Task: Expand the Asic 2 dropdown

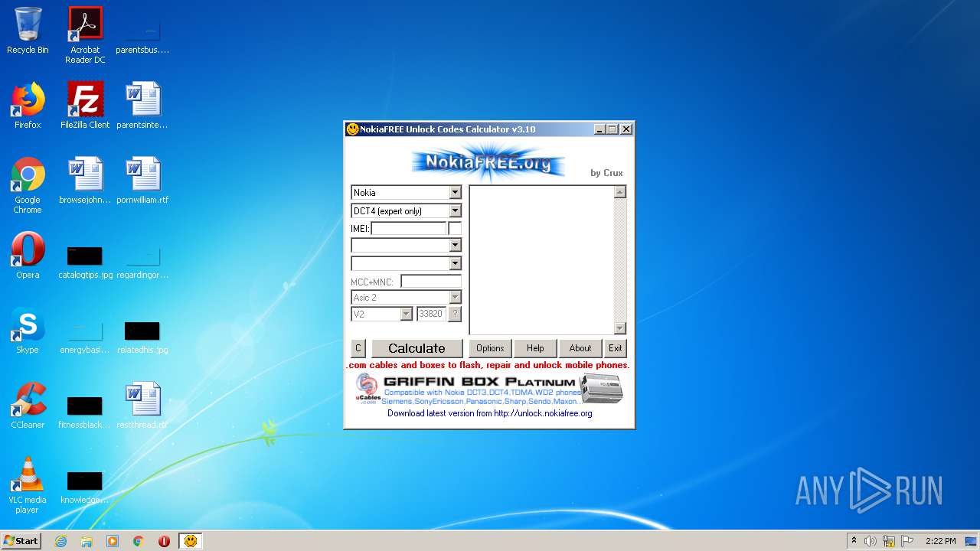Action: point(456,297)
